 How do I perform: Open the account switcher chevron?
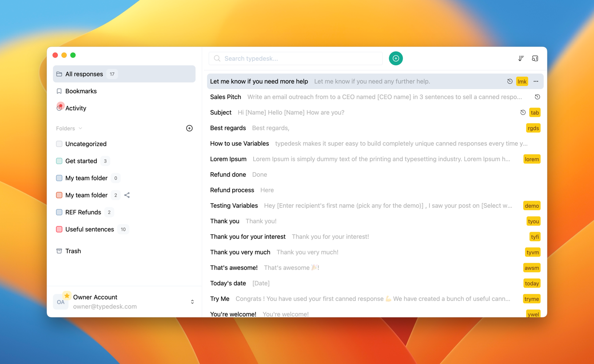click(192, 301)
